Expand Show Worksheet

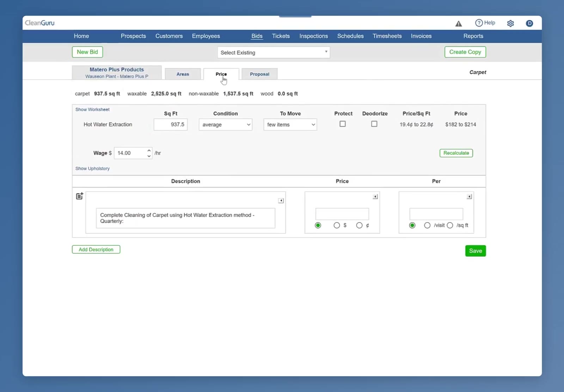pyautogui.click(x=92, y=110)
